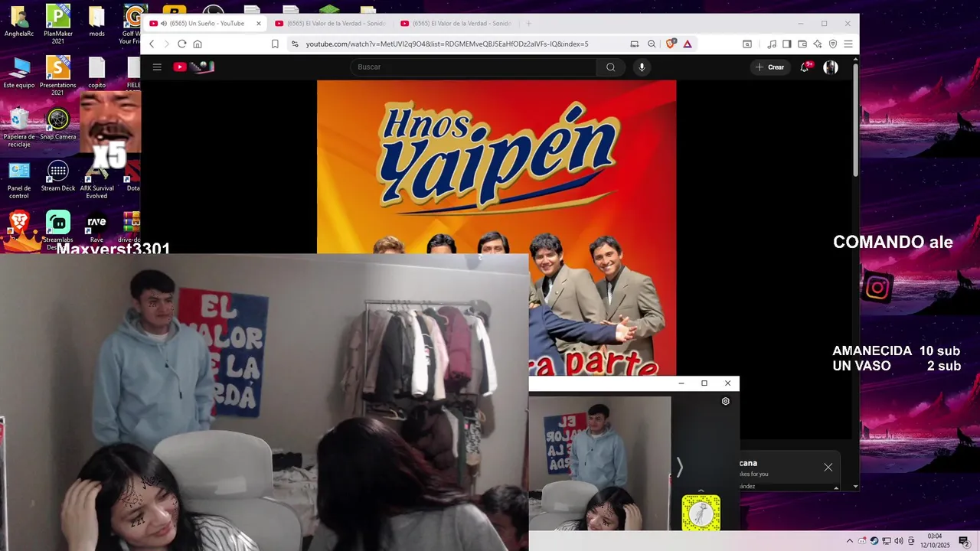Open the AnghelaRc desktop folder

pyautogui.click(x=19, y=21)
